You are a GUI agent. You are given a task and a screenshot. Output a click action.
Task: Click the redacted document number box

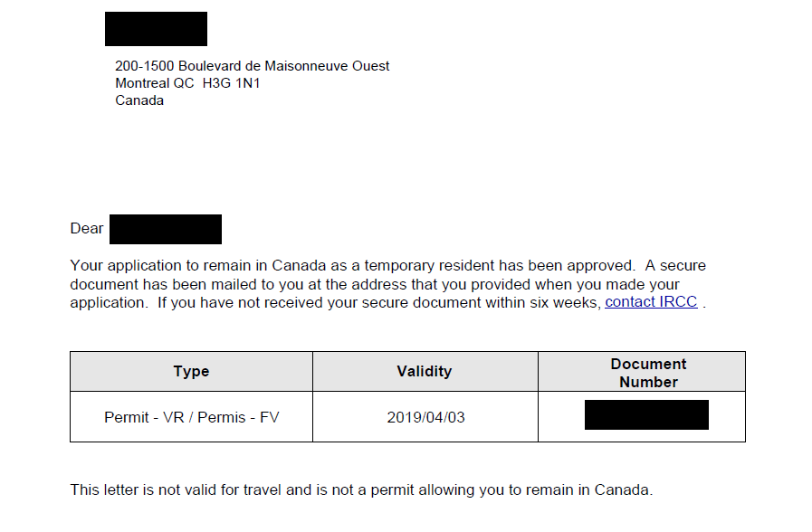pos(646,414)
